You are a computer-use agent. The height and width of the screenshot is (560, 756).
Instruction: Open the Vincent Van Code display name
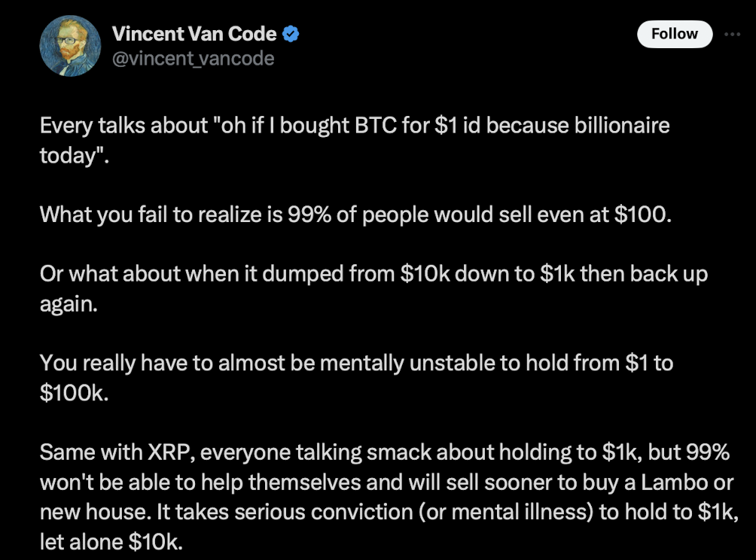194,34
